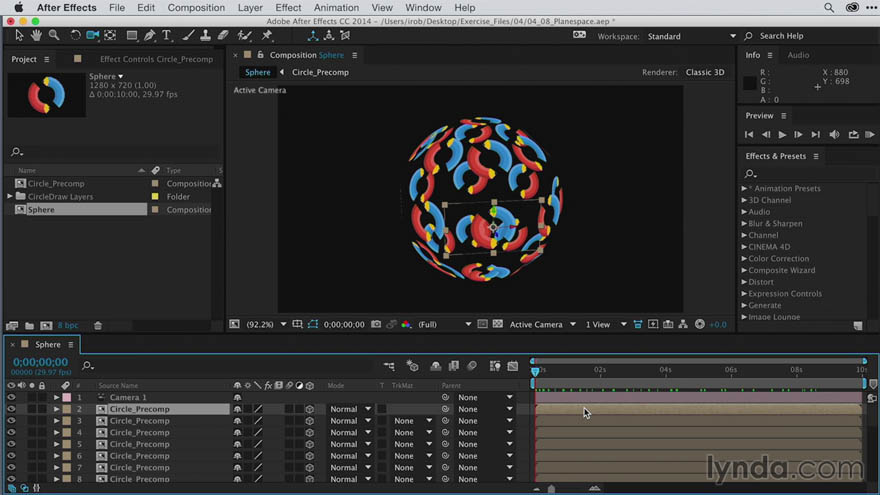The height and width of the screenshot is (495, 880).
Task: Create new composition icon in Project
Action: tap(46, 326)
